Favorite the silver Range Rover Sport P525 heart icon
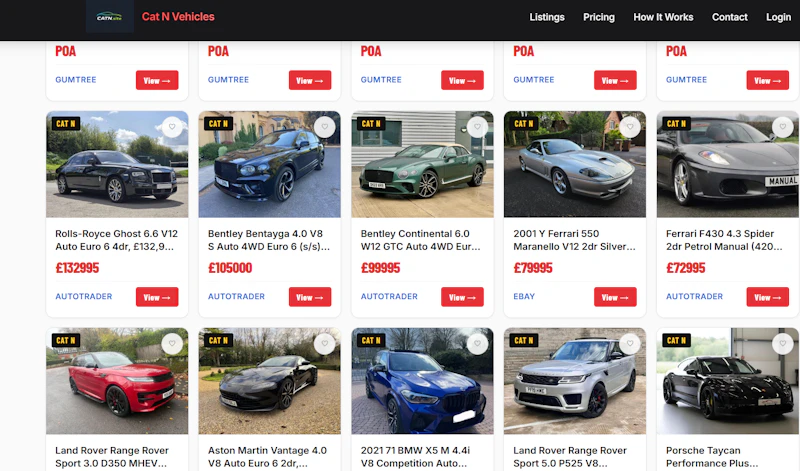The width and height of the screenshot is (800, 471). point(630,344)
